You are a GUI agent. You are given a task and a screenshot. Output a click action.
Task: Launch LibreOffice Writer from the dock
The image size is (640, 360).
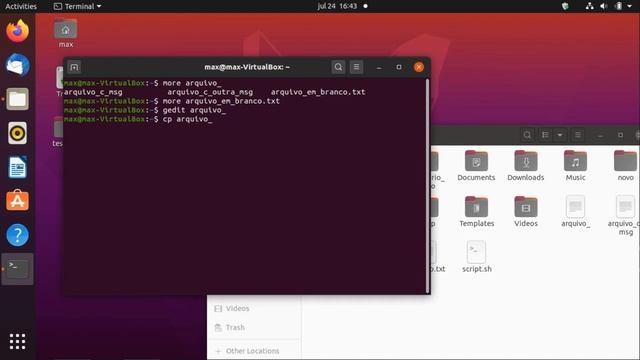point(18,167)
